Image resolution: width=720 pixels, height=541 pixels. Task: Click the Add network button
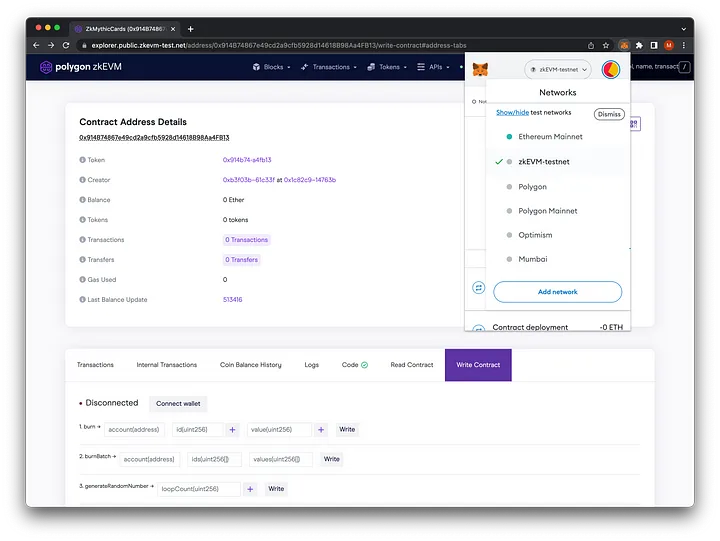point(558,292)
